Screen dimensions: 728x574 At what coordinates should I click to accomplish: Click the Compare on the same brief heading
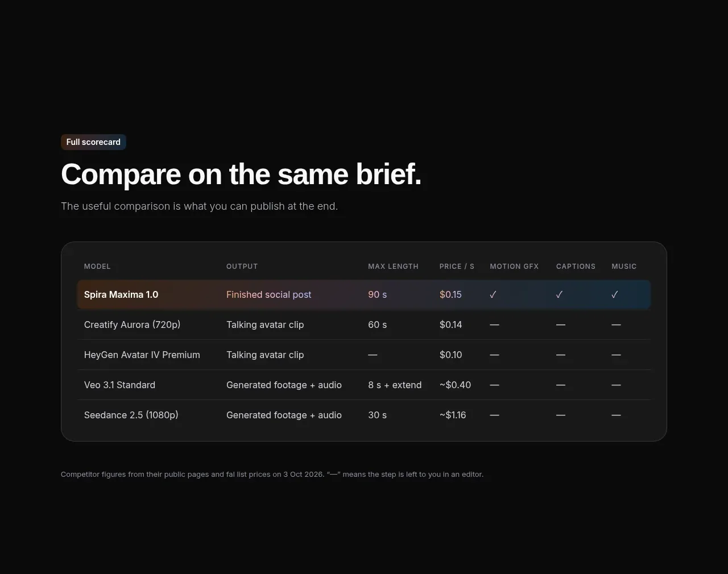click(x=241, y=174)
